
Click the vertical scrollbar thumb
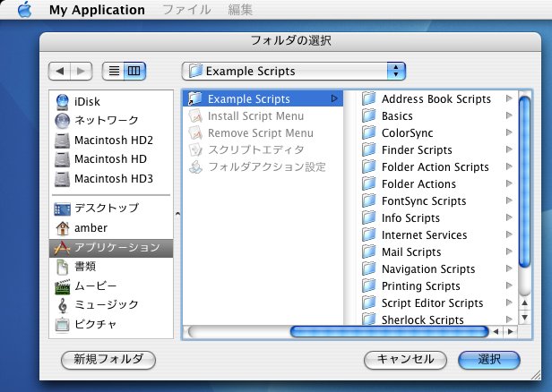pyautogui.click(x=524, y=182)
